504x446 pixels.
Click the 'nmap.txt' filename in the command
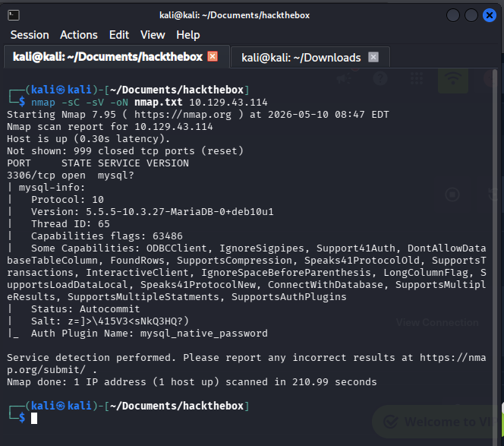pyautogui.click(x=158, y=103)
